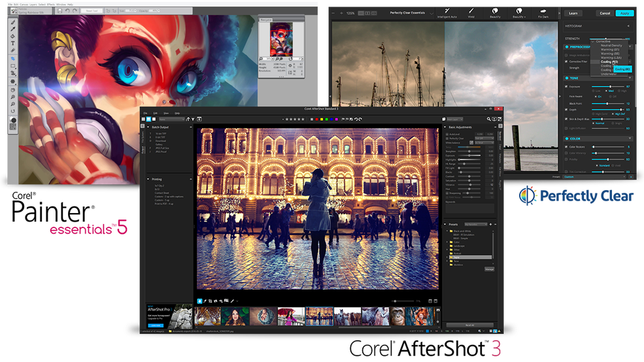The image size is (644, 362).
Task: Open the Custom preset dropdown in Perfectly Clear
Action: (594, 177)
